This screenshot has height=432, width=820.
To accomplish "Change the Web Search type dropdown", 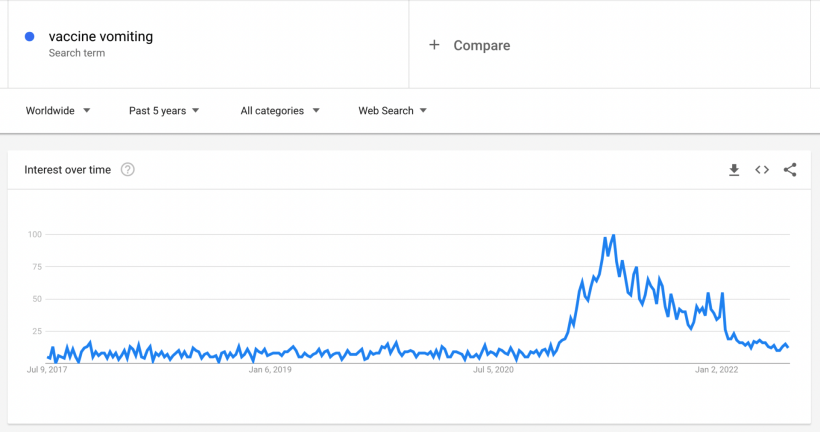I will click(x=392, y=111).
